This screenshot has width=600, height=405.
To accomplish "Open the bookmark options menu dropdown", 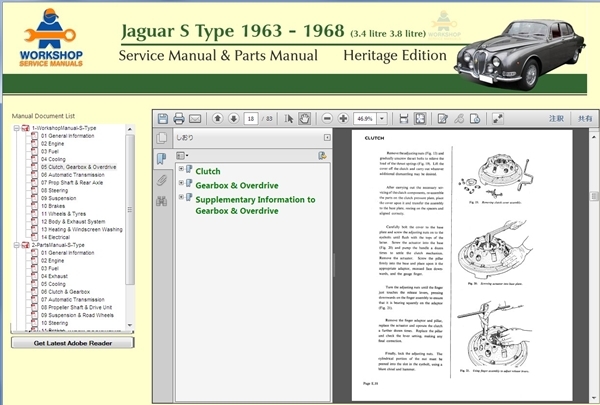I will click(182, 155).
